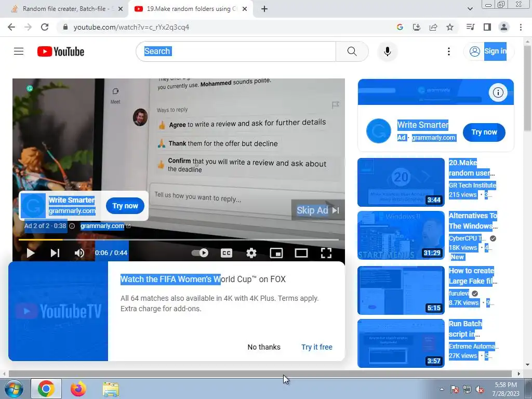Viewport: 532px width, 399px height.
Task: Click the Google icon in address bar
Action: 400,27
